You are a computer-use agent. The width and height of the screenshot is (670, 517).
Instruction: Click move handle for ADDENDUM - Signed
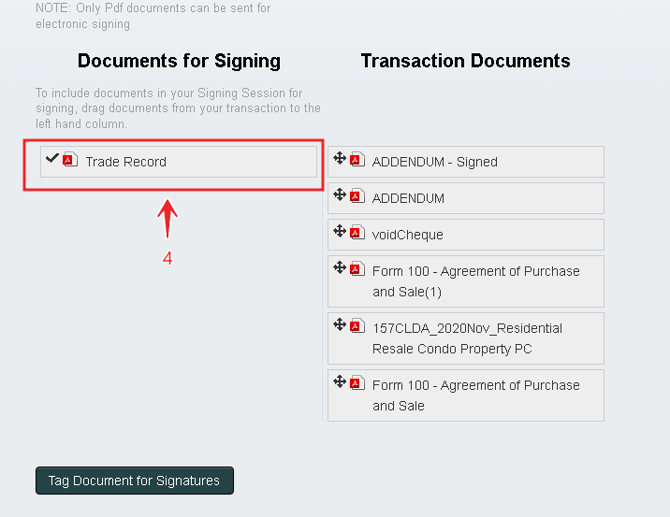pos(340,158)
